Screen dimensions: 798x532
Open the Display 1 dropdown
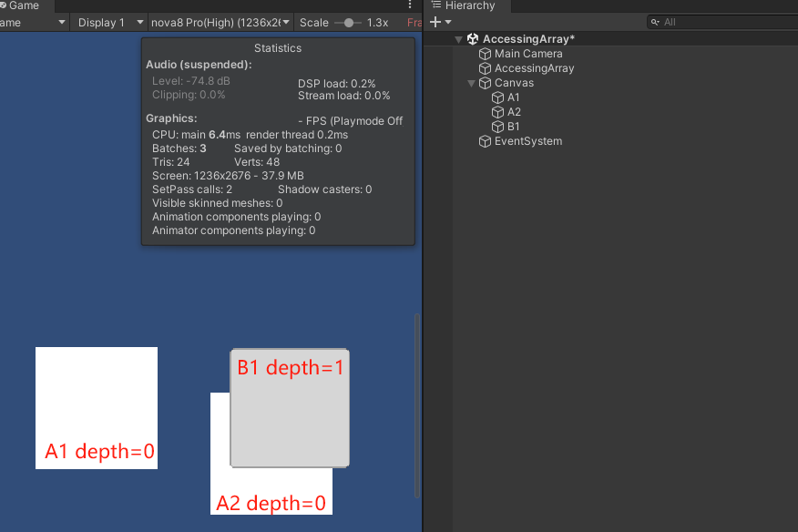point(109,23)
